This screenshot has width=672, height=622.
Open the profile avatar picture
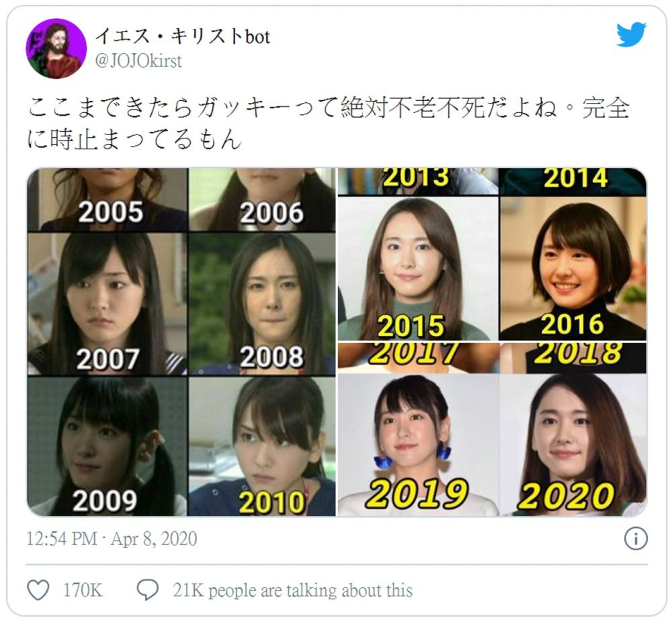56,48
